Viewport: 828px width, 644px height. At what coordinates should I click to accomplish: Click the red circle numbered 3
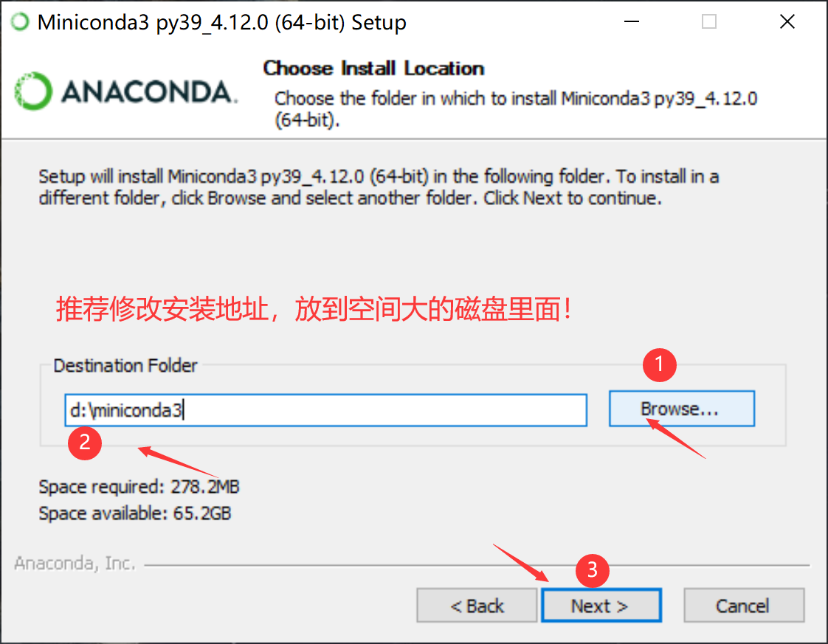click(x=592, y=570)
